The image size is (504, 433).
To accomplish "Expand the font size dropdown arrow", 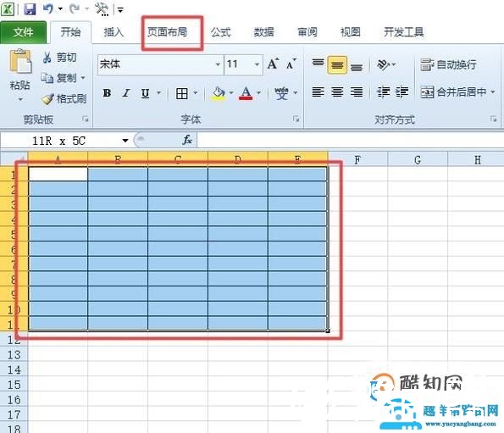I will coord(257,64).
